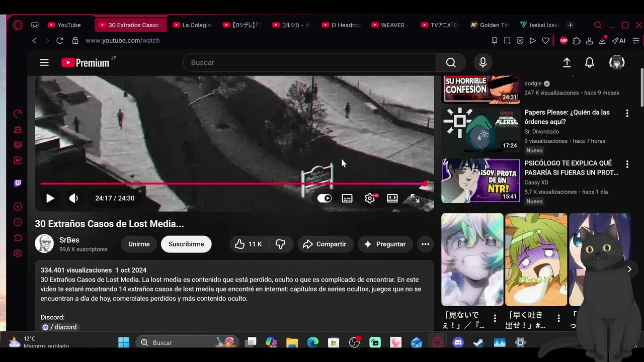The image size is (644, 362).
Task: Open YouTube notifications bell
Action: point(590,62)
